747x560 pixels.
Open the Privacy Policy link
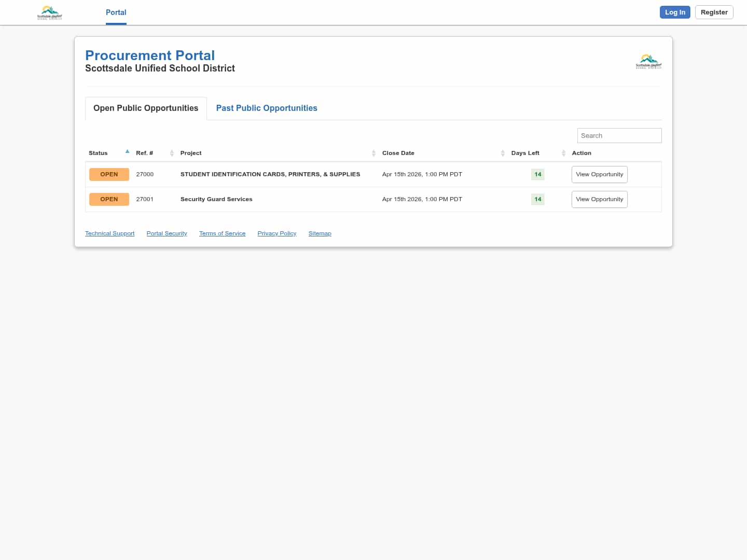coord(276,233)
